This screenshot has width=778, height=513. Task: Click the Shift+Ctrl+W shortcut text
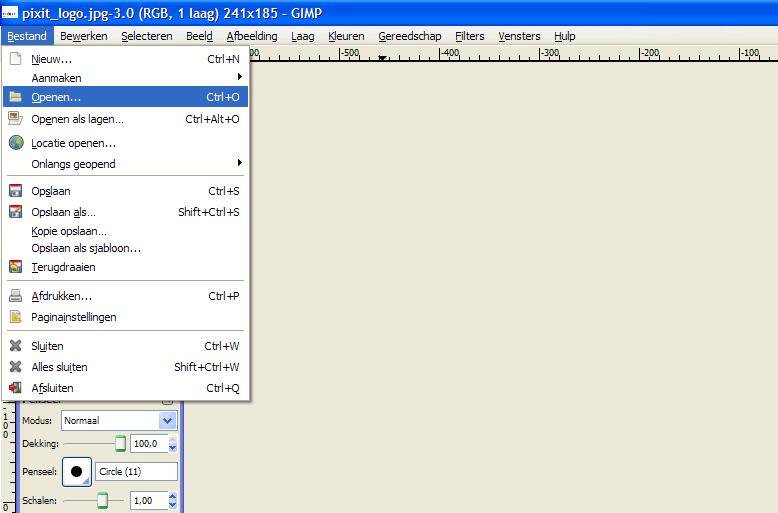click(207, 367)
